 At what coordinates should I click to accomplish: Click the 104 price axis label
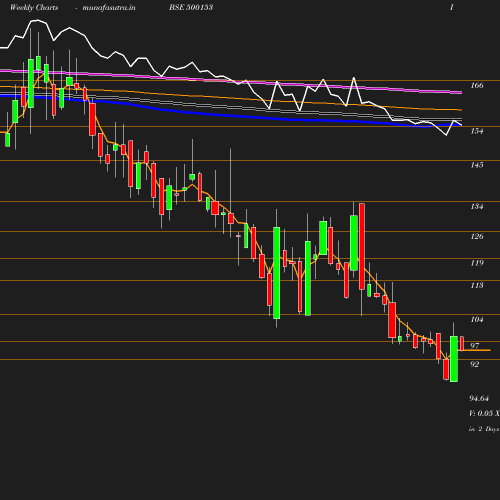pyautogui.click(x=477, y=319)
